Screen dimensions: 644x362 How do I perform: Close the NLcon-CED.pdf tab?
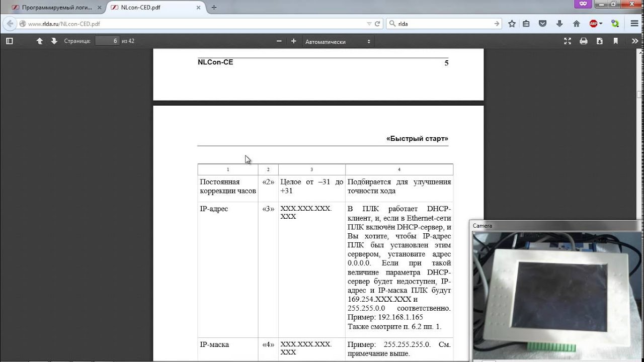[x=199, y=8]
